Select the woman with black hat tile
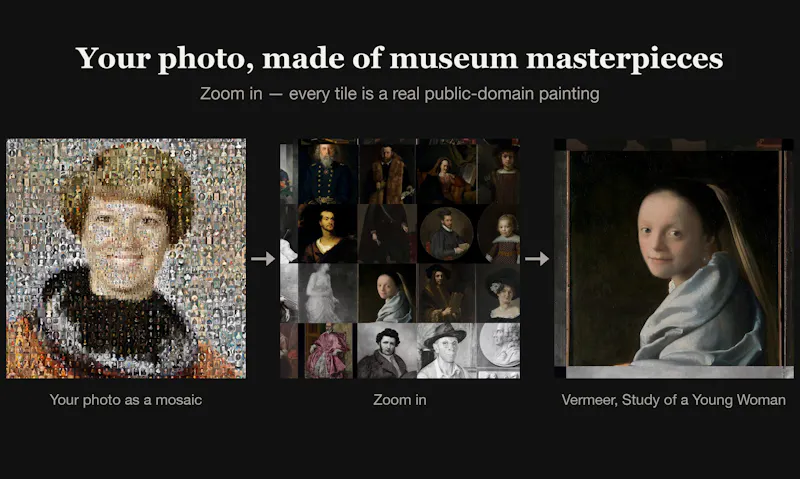Viewport: 800px width, 479px height. coord(498,293)
